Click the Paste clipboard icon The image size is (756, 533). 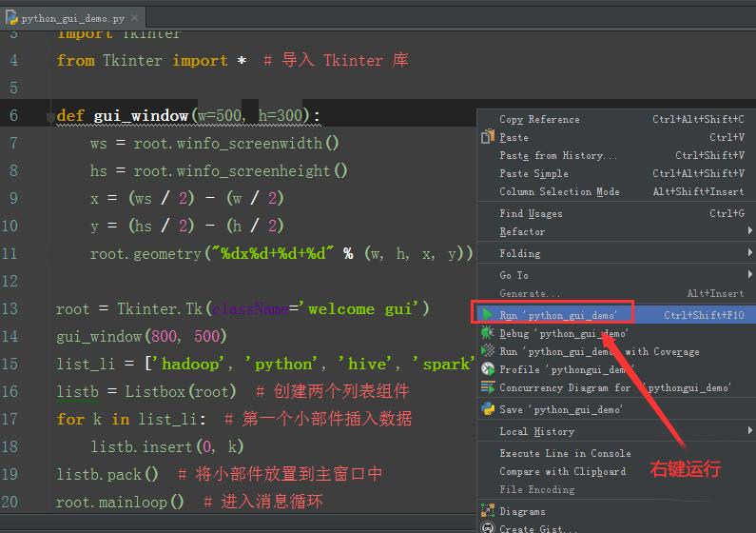(x=488, y=137)
